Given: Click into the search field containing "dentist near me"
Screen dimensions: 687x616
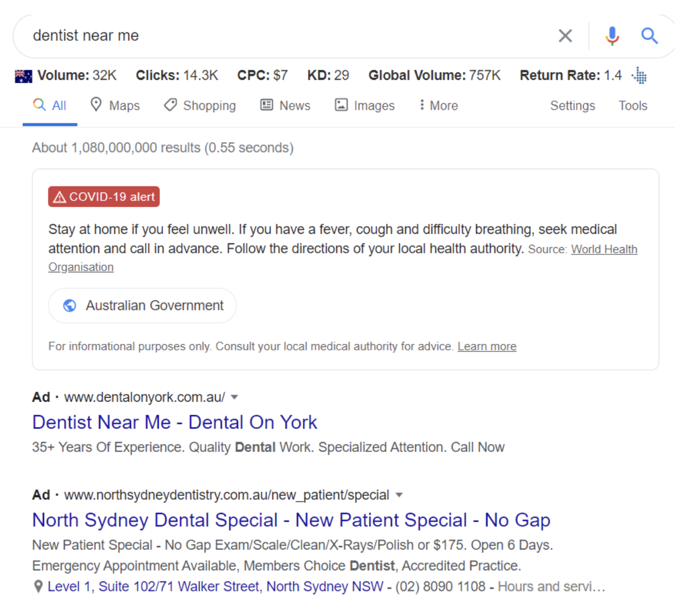Looking at the screenshot, I should click(279, 36).
